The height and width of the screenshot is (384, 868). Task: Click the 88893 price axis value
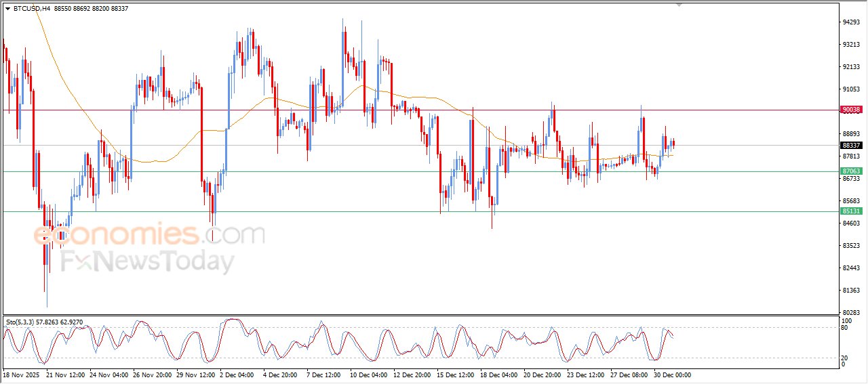[x=851, y=134]
